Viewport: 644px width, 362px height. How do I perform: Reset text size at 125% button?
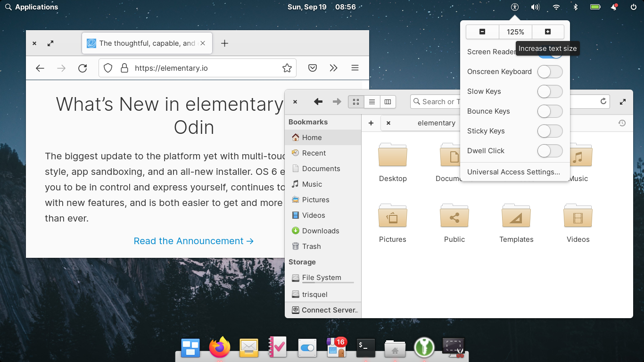(x=515, y=32)
